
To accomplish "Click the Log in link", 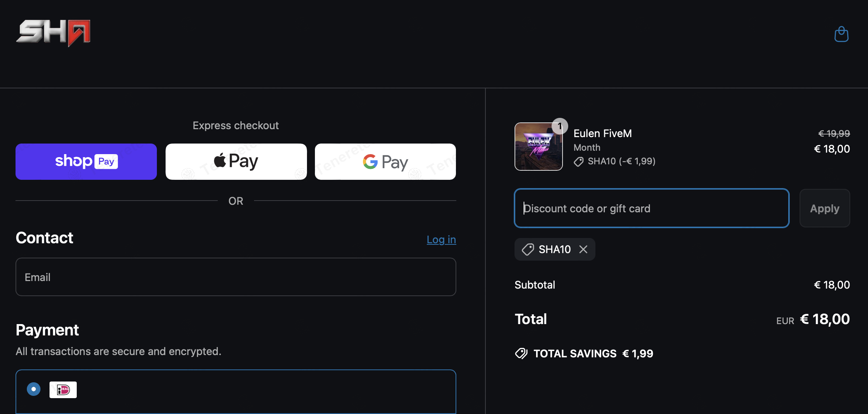I will click(441, 239).
